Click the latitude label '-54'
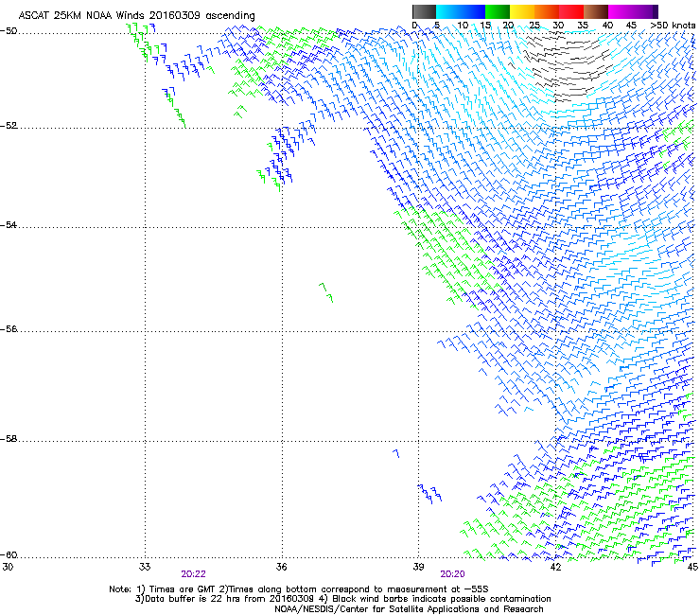Screen dimensions: 700x615 [9, 224]
